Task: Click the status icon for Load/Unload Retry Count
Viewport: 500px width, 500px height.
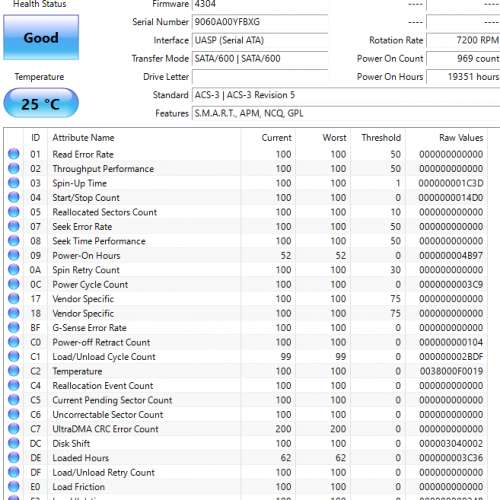Action: (x=14, y=472)
